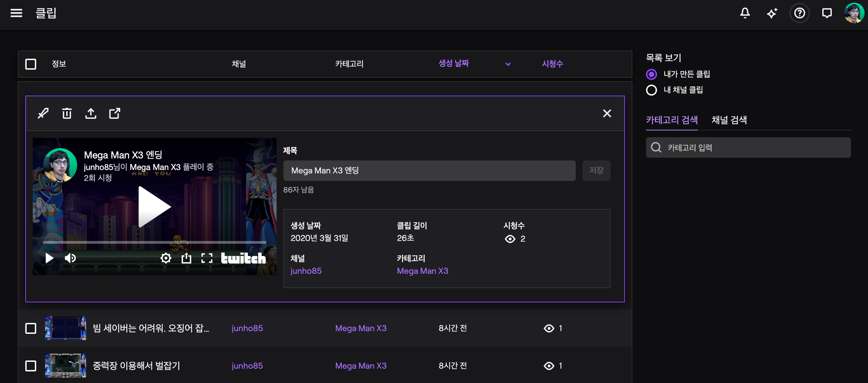Select the '내 채널 클립' radio option
Viewport: 868px width, 383px height.
[x=652, y=90]
